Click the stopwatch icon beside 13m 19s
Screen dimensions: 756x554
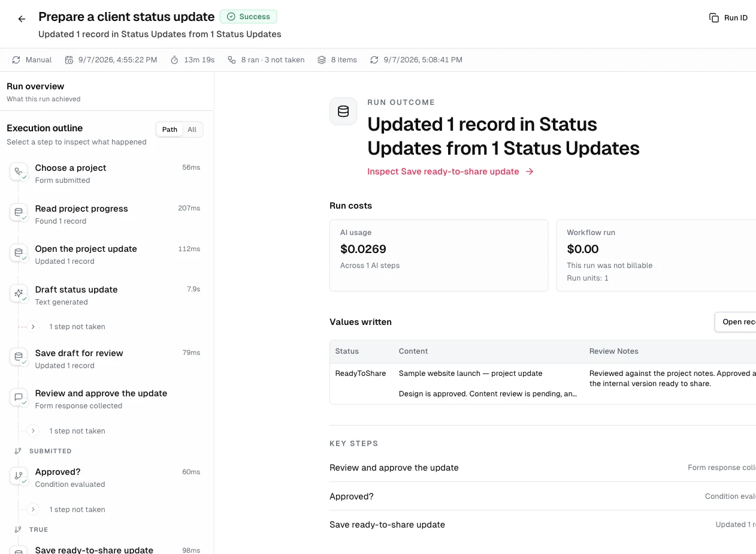click(174, 60)
